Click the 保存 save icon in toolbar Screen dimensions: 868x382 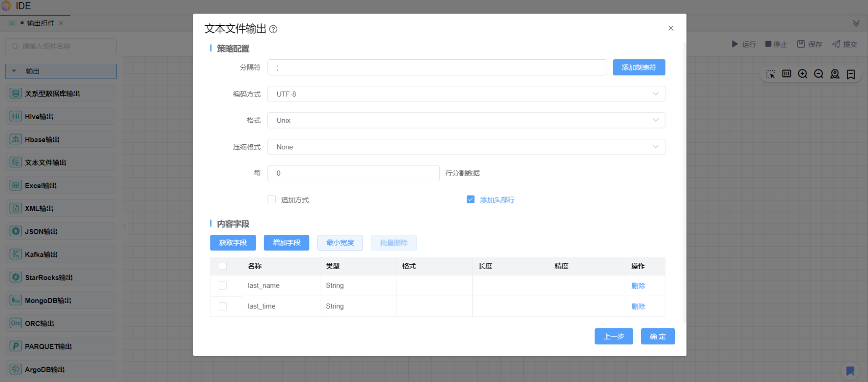[x=801, y=44]
